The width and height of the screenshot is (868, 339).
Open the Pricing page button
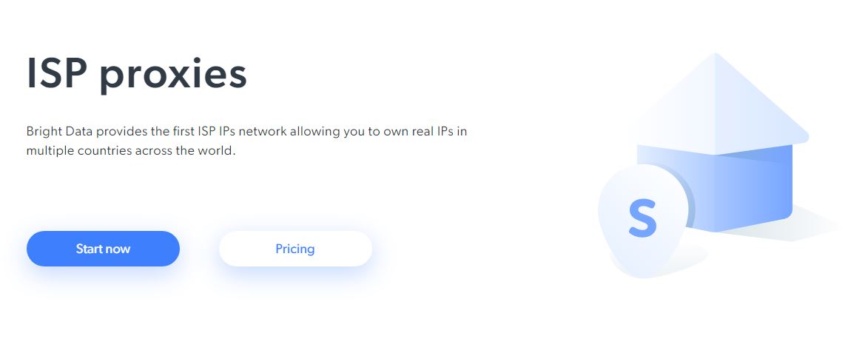[x=295, y=249]
